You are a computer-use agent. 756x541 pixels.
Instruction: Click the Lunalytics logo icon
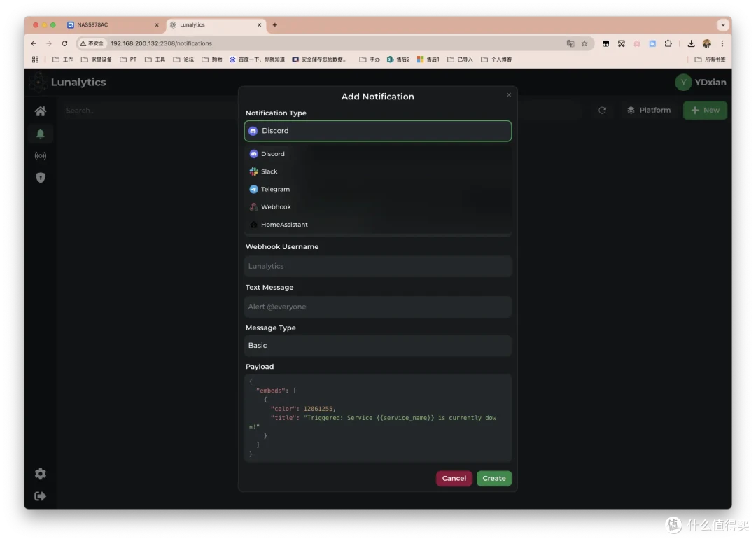[x=38, y=83]
